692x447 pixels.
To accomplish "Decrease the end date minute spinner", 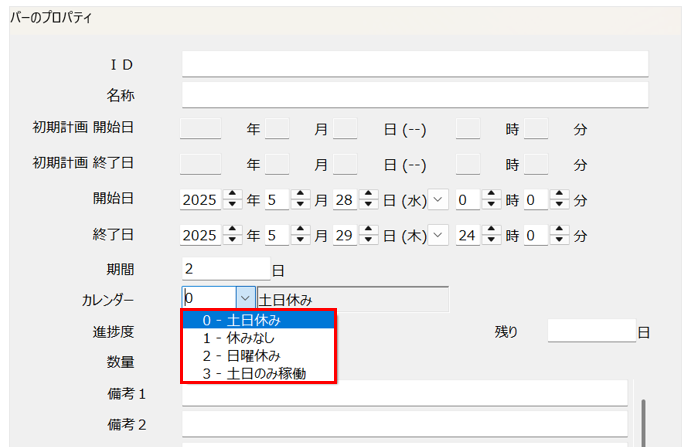I will coord(559,240).
